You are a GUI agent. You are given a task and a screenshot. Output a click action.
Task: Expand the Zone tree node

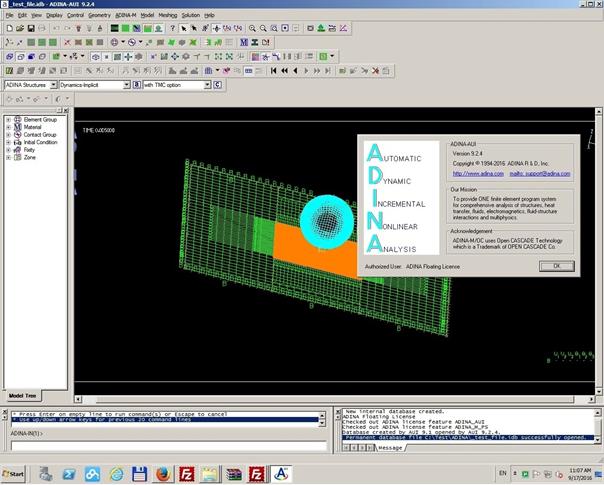coord(8,158)
